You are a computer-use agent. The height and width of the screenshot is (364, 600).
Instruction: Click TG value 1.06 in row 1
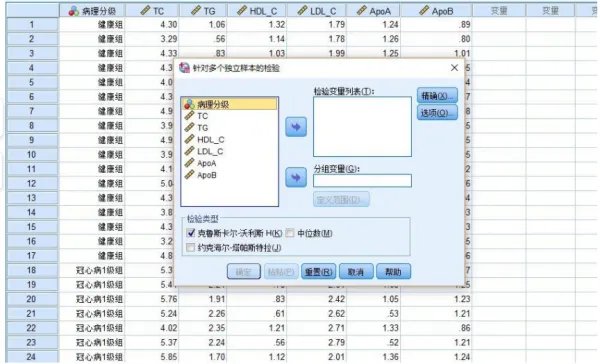(203, 25)
